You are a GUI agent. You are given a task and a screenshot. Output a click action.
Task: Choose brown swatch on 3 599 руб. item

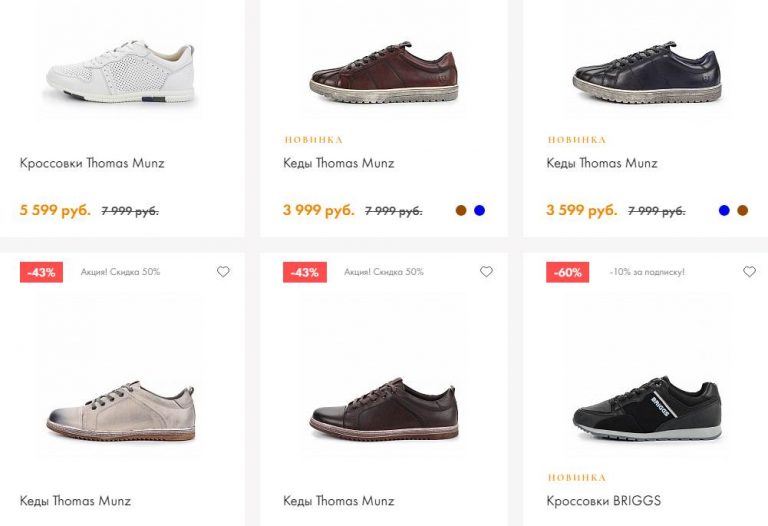pyautogui.click(x=742, y=211)
